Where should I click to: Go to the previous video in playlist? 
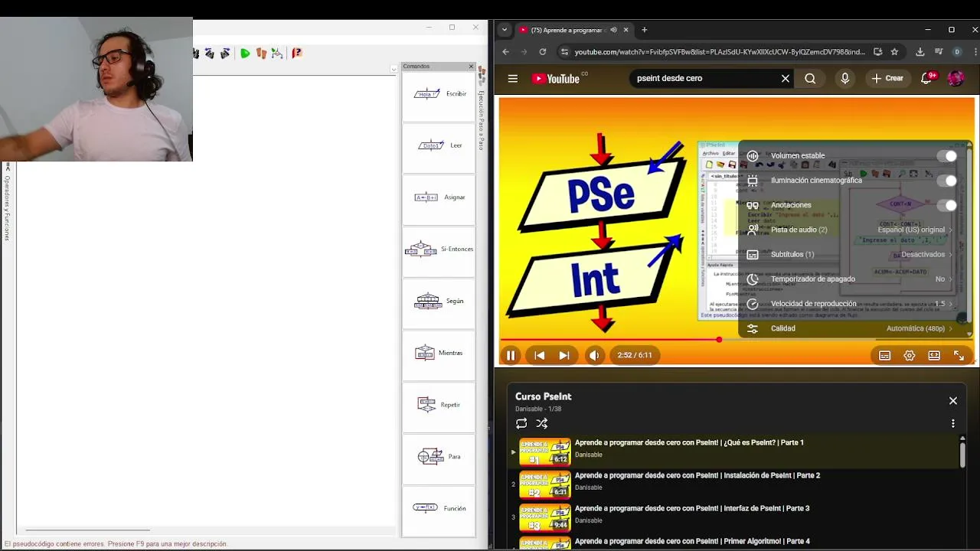(539, 355)
